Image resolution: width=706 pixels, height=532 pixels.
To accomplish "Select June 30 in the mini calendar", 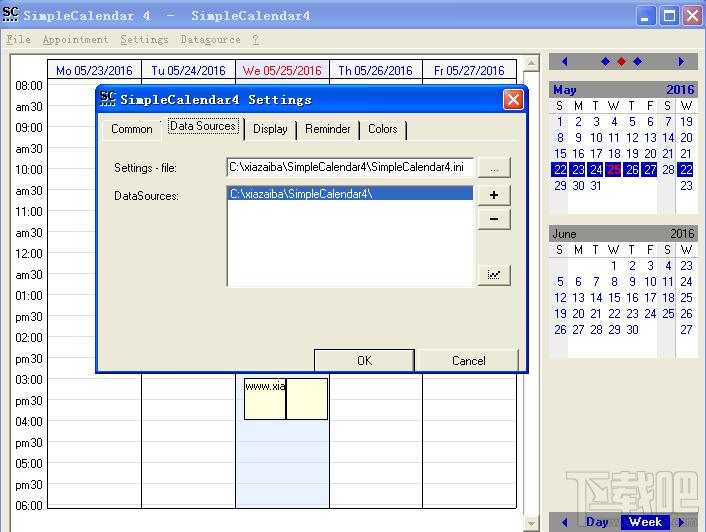I will coord(632,329).
